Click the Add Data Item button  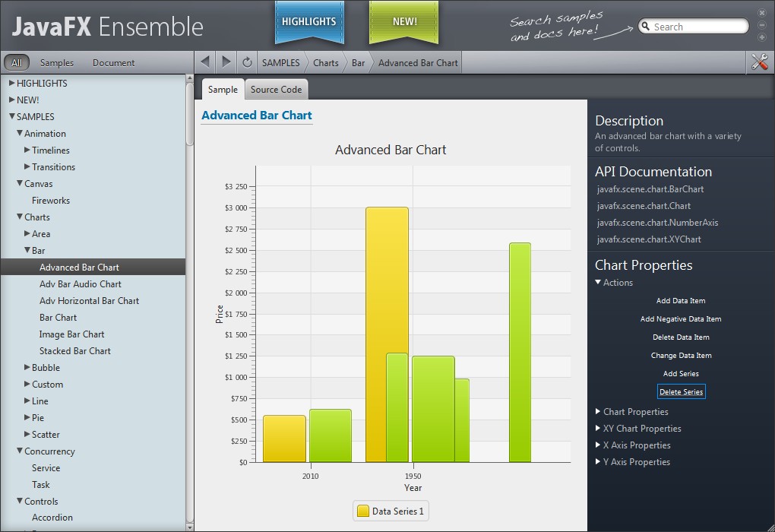681,301
